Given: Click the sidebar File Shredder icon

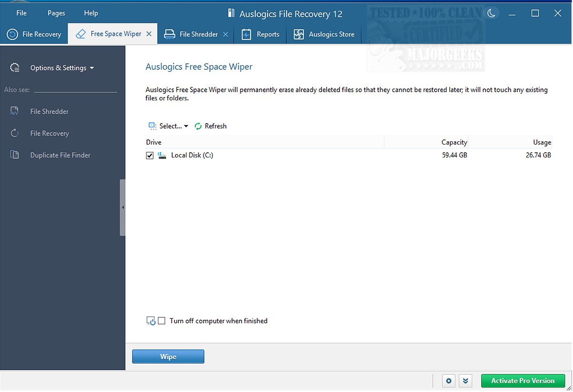Looking at the screenshot, I should click(x=15, y=111).
